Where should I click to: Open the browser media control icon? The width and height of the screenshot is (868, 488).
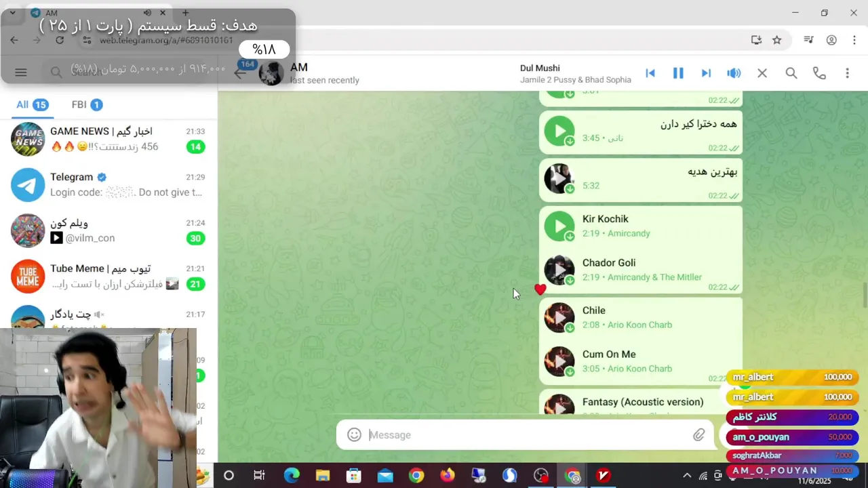808,40
